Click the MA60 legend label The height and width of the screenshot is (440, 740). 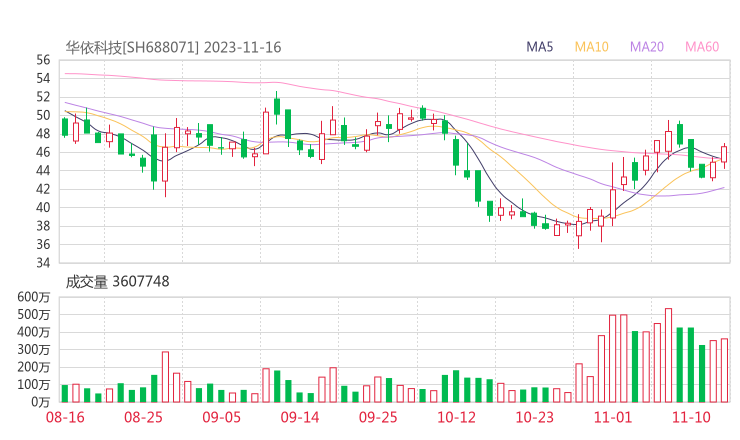(x=702, y=47)
